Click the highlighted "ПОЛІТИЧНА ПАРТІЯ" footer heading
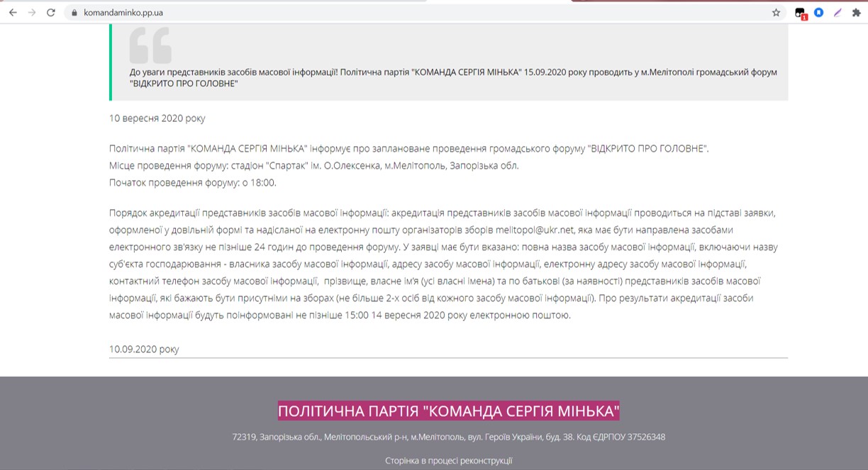 point(448,411)
